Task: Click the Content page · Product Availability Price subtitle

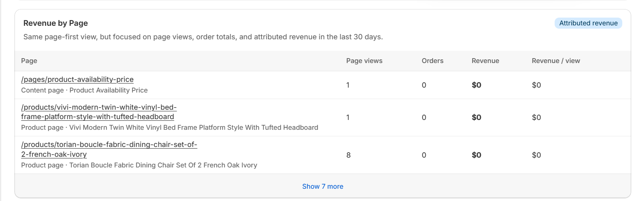Action: [84, 90]
